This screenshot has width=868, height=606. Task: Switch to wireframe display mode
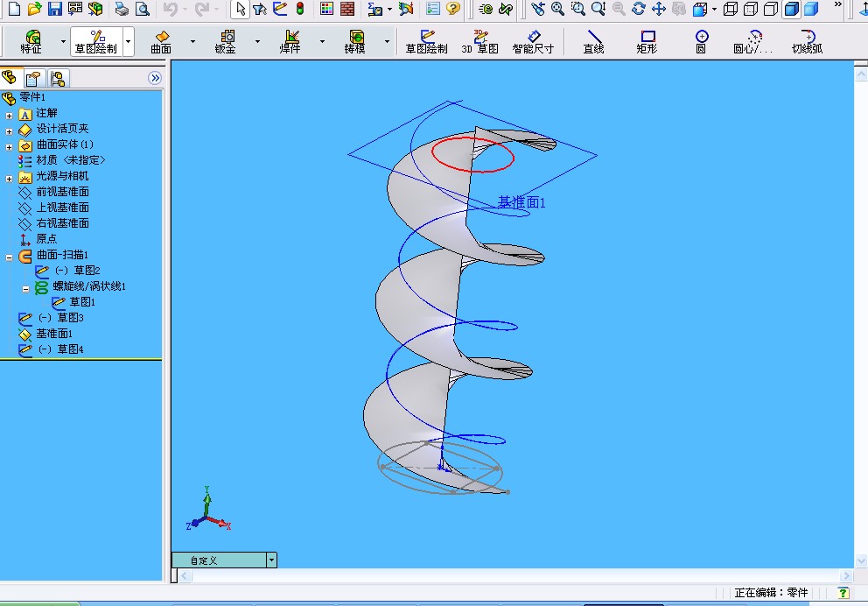click(730, 8)
